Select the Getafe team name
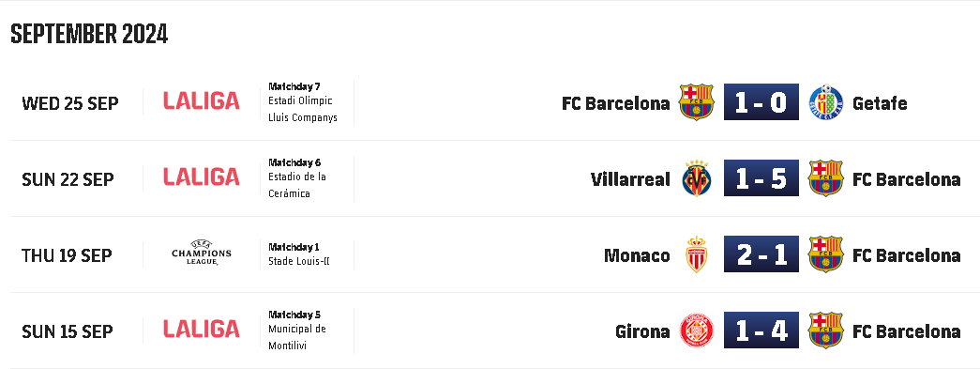This screenshot has height=369, width=980. tap(880, 103)
